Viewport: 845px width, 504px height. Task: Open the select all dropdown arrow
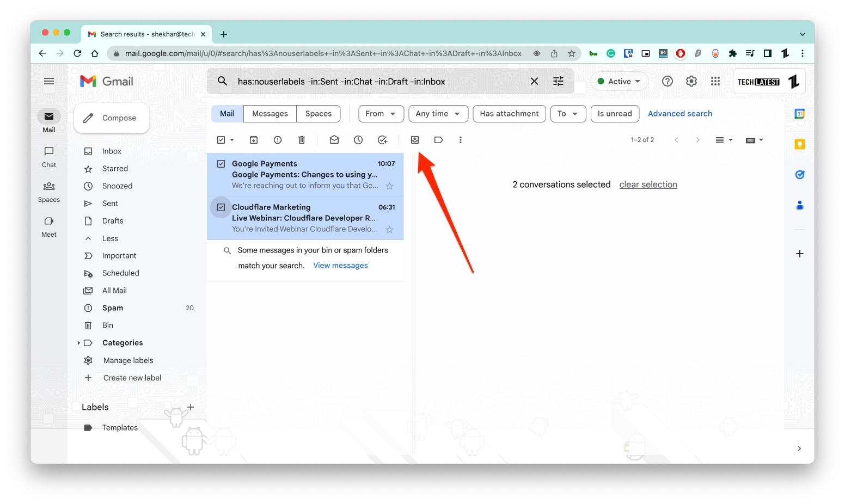pos(231,140)
